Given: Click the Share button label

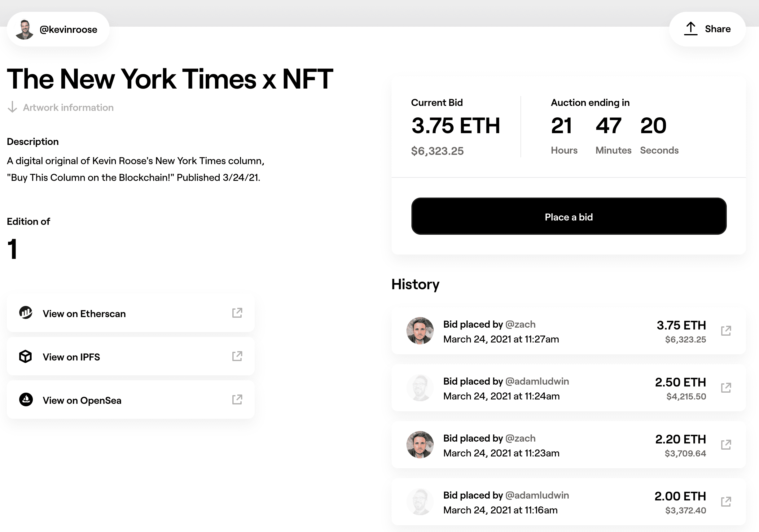Looking at the screenshot, I should click(x=718, y=29).
